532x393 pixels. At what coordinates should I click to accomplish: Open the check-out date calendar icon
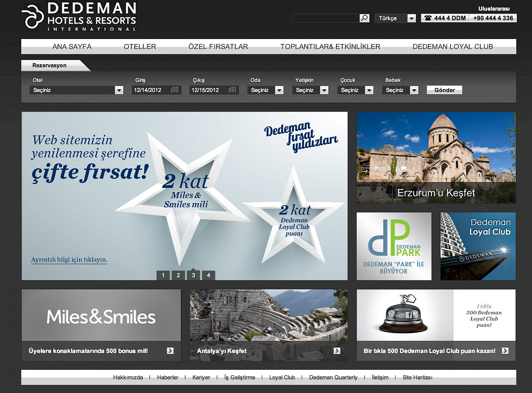pos(232,90)
